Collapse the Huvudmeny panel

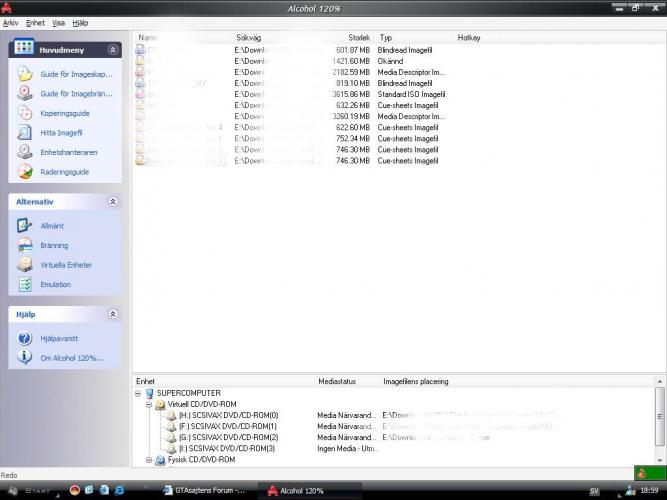113,50
